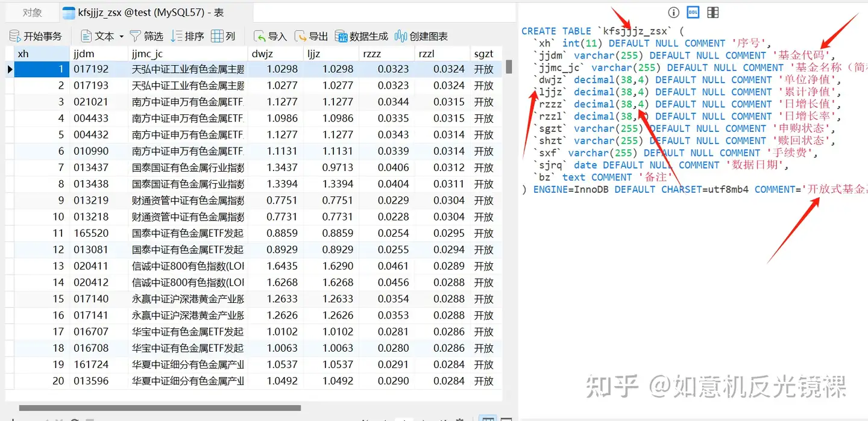Screen dimensions: 868x421
Task: Select cell 017193 in jjdm column
Action: click(98, 86)
